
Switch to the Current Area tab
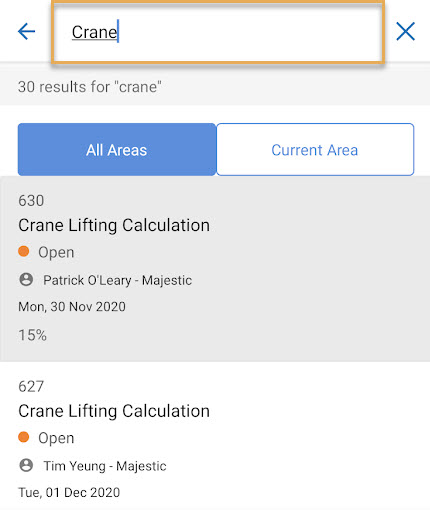pos(315,149)
